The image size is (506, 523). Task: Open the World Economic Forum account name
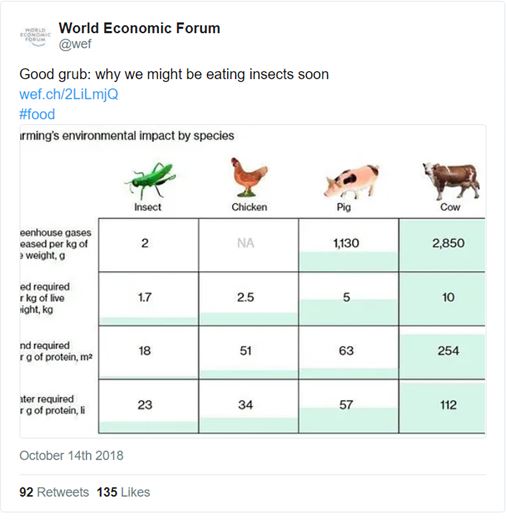tap(139, 28)
